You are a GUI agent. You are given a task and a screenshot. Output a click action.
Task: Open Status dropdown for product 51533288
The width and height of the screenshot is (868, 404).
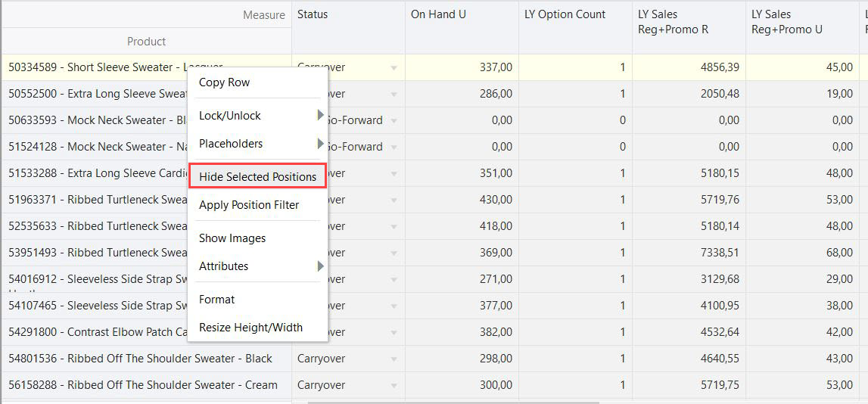pyautogui.click(x=394, y=174)
